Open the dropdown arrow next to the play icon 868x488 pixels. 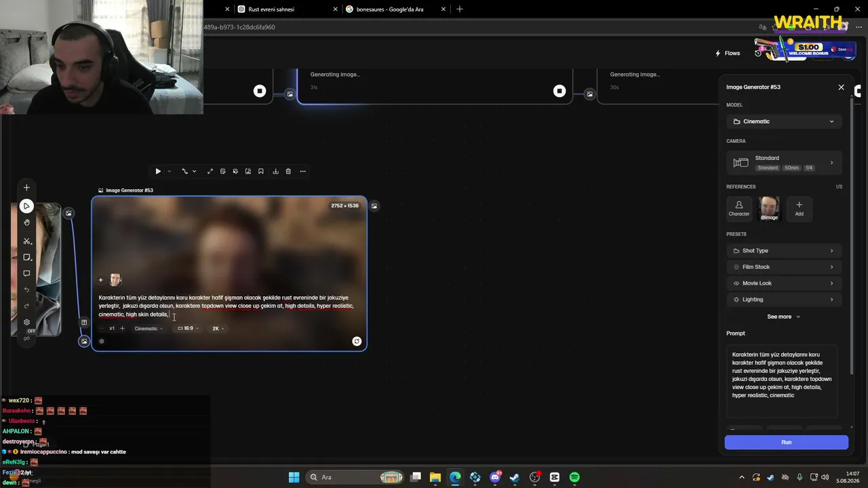click(x=170, y=171)
